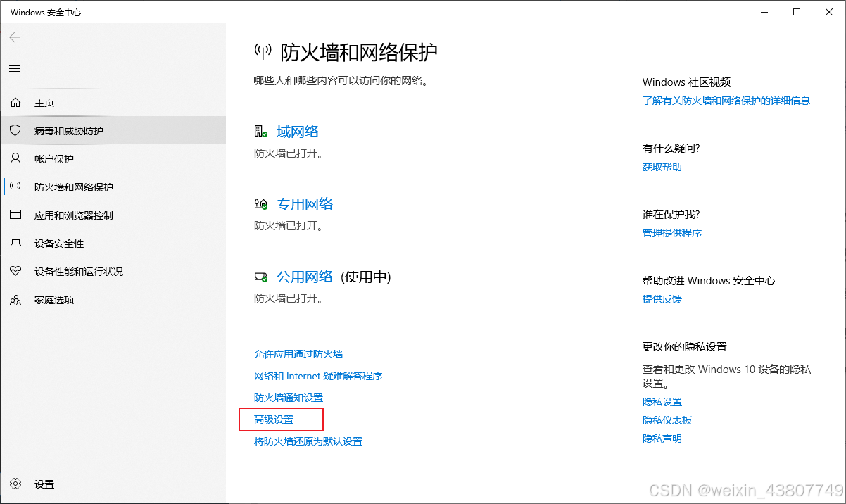
Task: Click the 更改你的隐私设置 heading
Action: (x=685, y=347)
